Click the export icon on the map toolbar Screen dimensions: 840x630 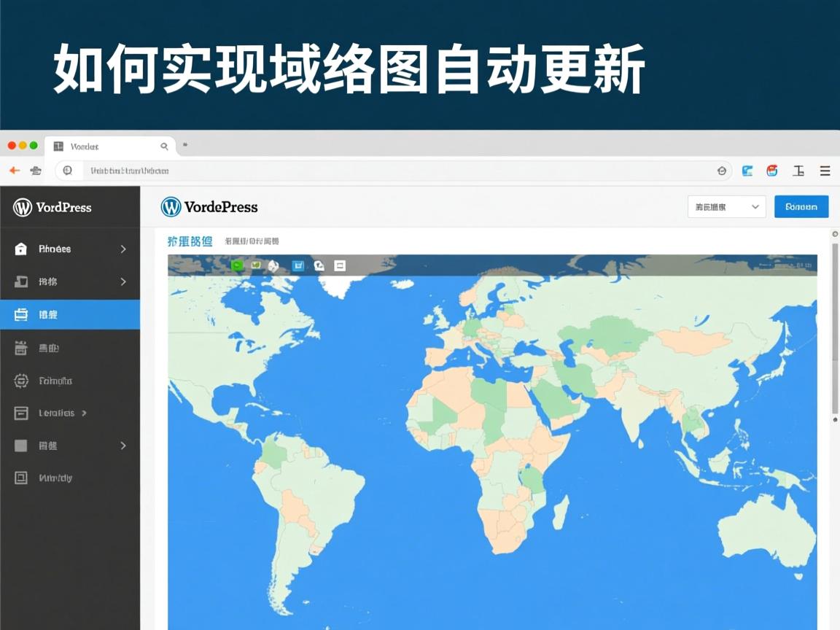[x=319, y=265]
